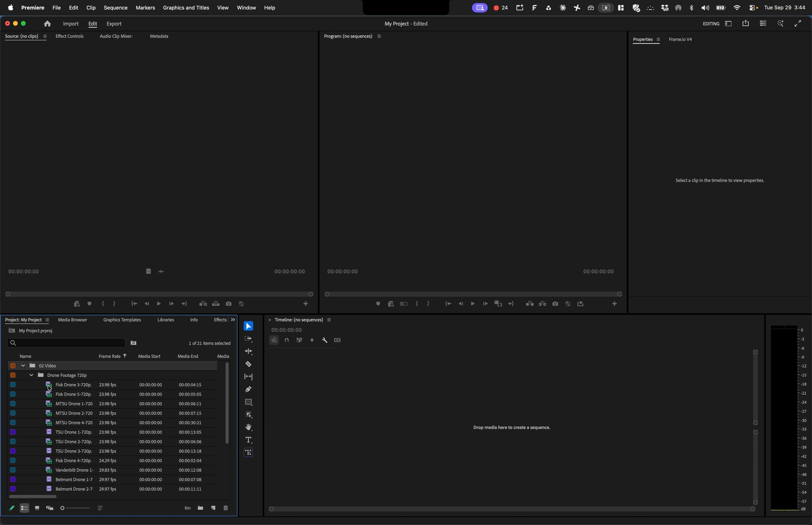Select the Pen tool

[x=248, y=389]
